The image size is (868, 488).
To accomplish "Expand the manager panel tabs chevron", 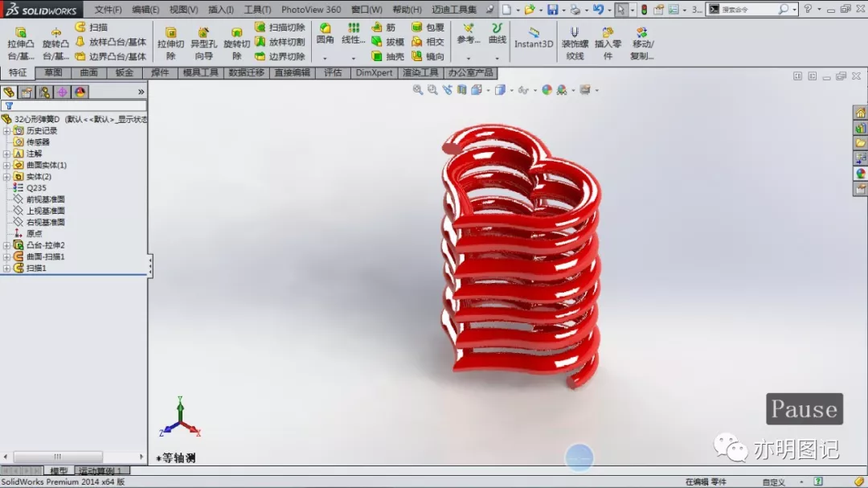I will 141,92.
